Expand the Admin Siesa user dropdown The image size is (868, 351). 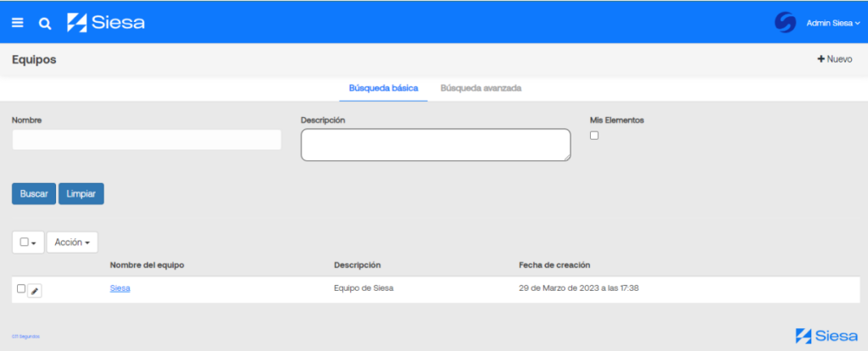pos(832,23)
